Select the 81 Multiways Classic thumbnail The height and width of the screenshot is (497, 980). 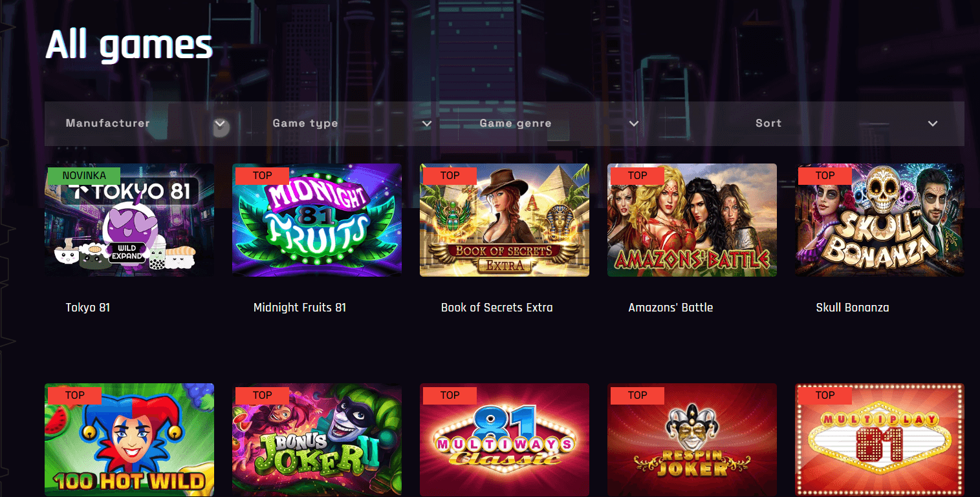coord(505,440)
